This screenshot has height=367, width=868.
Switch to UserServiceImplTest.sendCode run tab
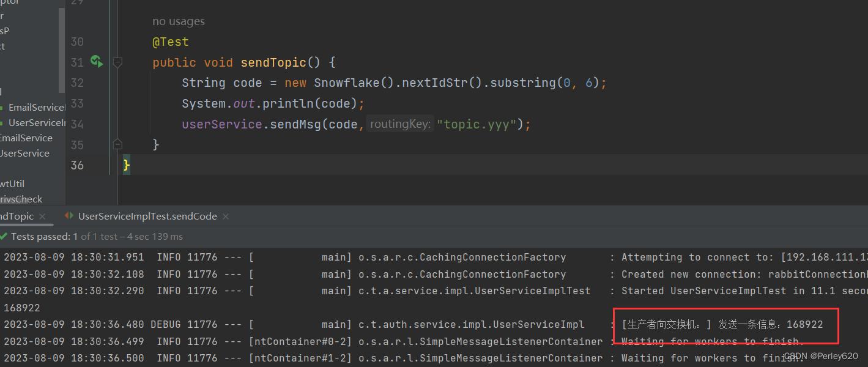point(147,217)
